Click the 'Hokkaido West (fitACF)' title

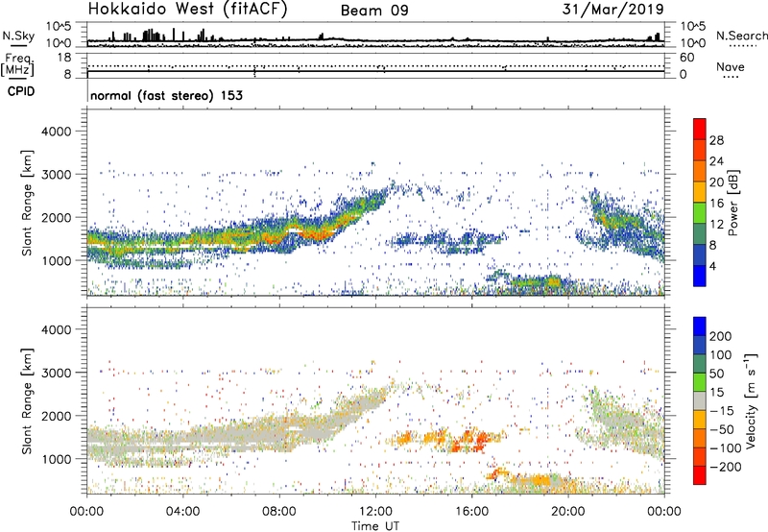tap(187, 9)
